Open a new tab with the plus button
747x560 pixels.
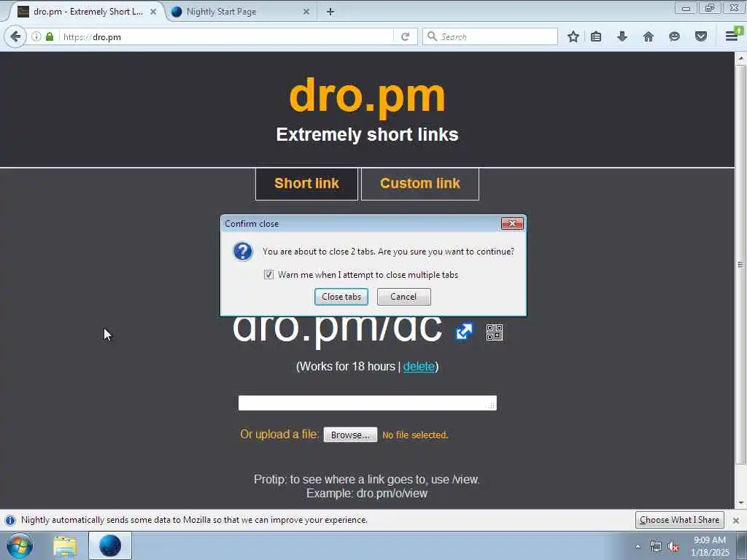point(330,12)
